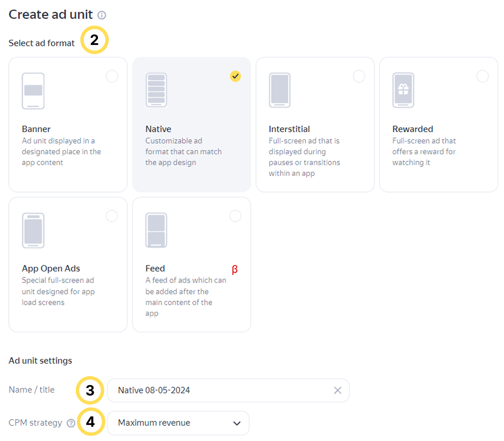Click the App Open Ads phone icon
The height and width of the screenshot is (441, 504).
click(x=33, y=230)
